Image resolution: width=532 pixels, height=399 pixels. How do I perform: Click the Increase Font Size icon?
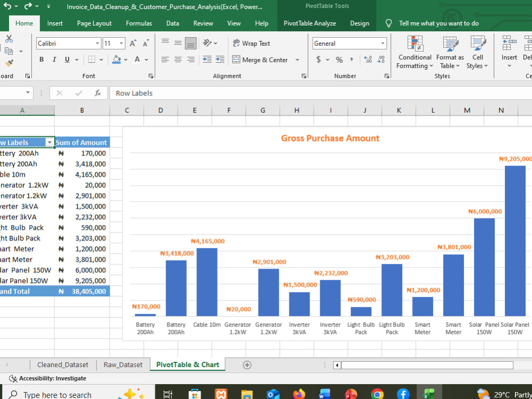pos(132,44)
